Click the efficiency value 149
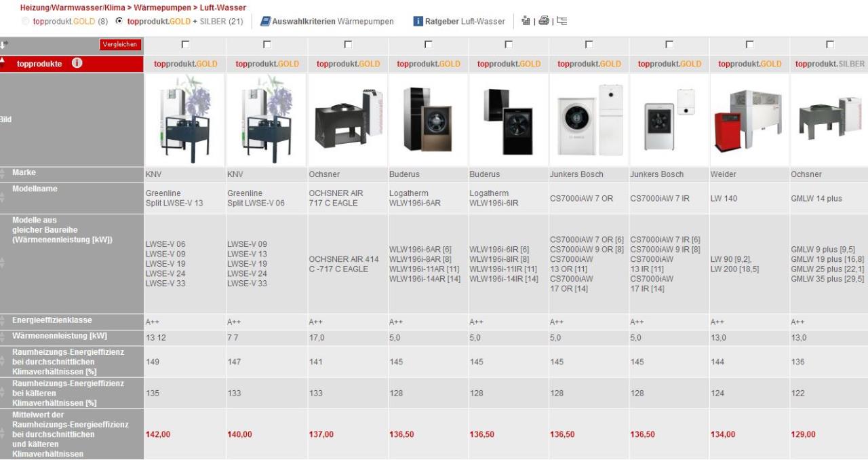Viewport: 868px width, 460px height. click(153, 362)
